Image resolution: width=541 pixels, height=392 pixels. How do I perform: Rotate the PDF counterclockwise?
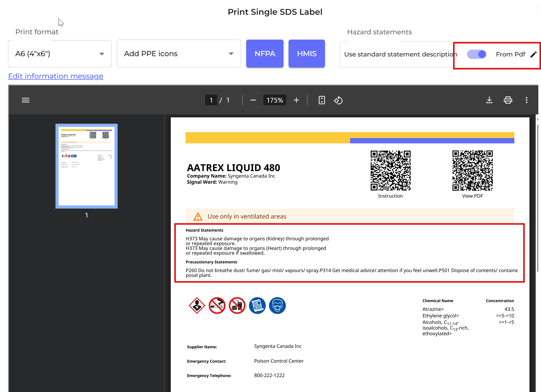338,100
